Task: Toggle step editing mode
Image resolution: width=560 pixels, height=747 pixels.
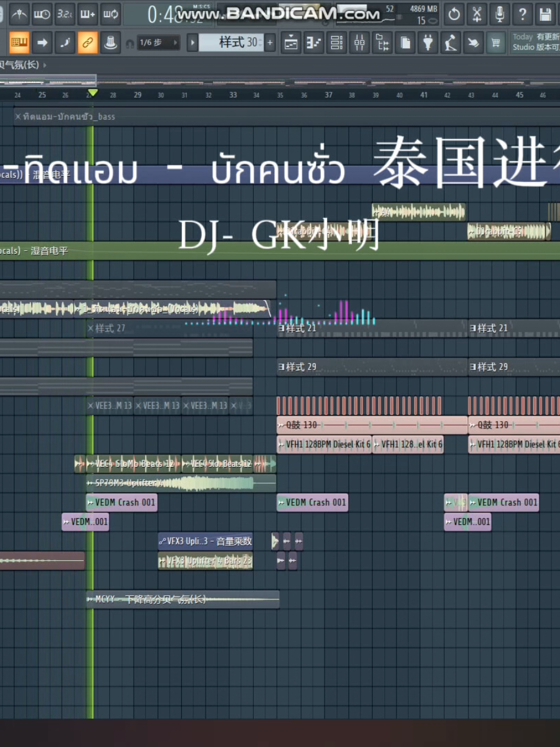Action: [x=65, y=43]
